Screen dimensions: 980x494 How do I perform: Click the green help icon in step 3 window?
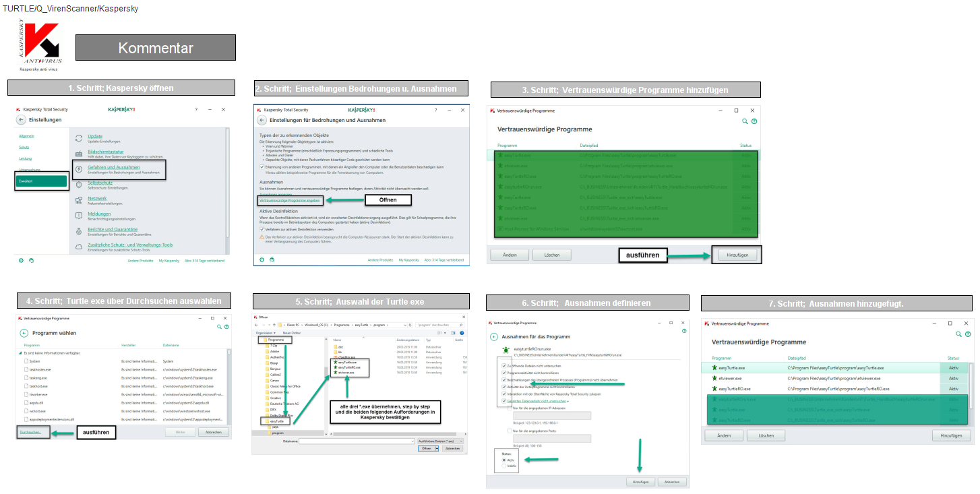[754, 121]
